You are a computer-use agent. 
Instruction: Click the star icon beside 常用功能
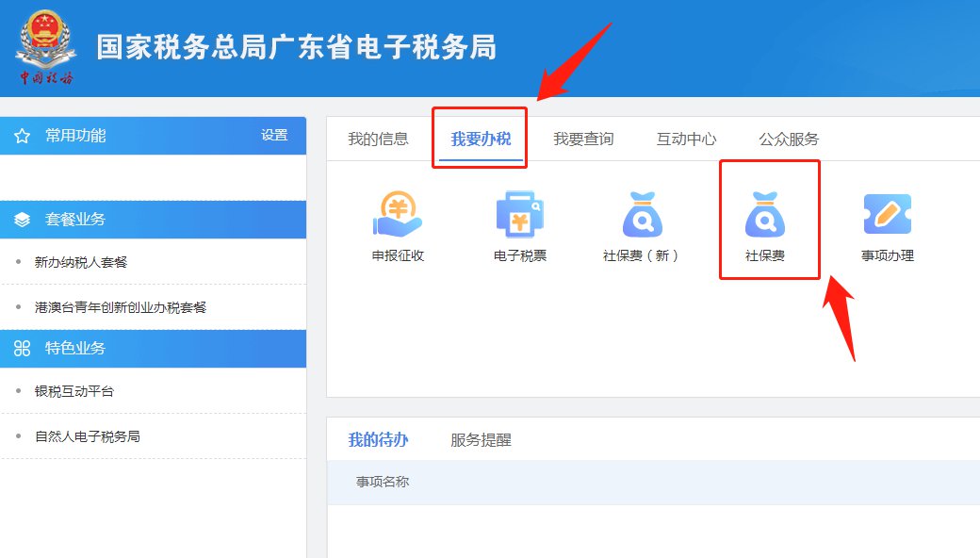coord(22,136)
